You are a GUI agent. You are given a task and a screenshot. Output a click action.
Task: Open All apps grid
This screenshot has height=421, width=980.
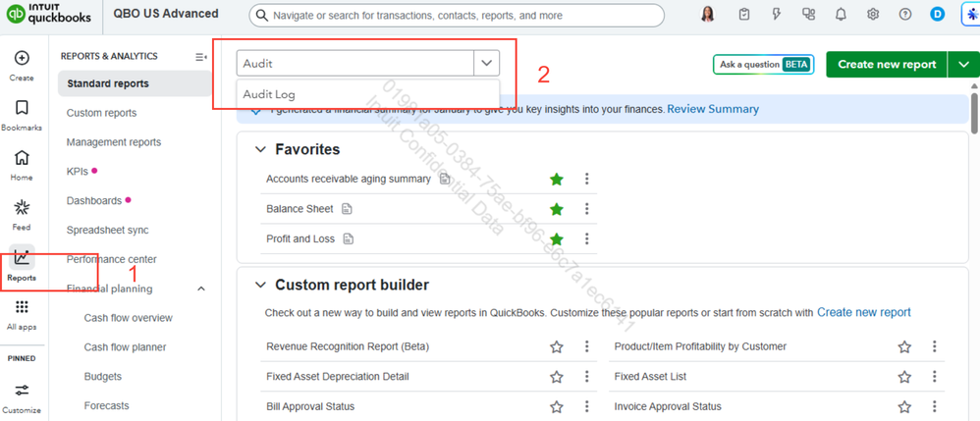[22, 315]
